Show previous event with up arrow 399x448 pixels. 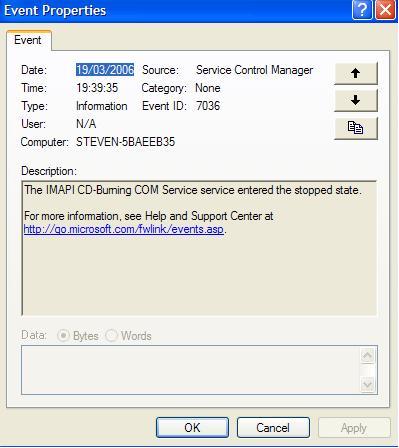[356, 73]
